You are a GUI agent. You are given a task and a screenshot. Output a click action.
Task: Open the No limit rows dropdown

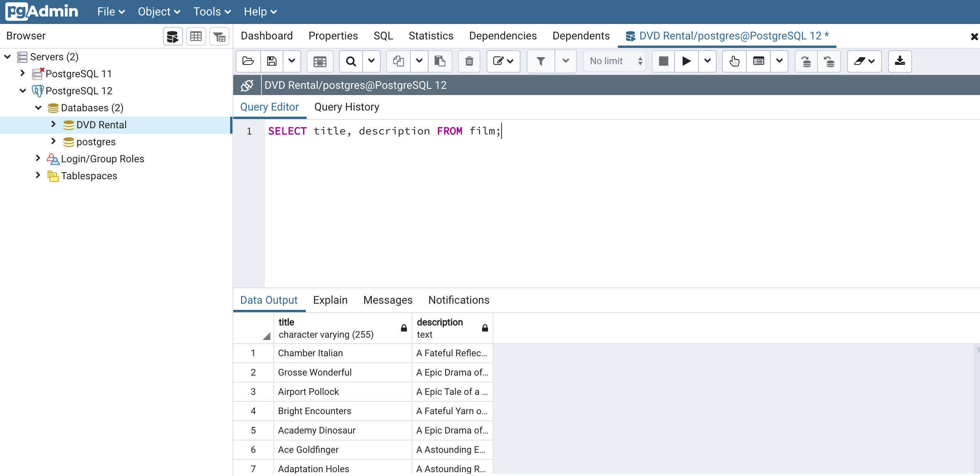(615, 61)
